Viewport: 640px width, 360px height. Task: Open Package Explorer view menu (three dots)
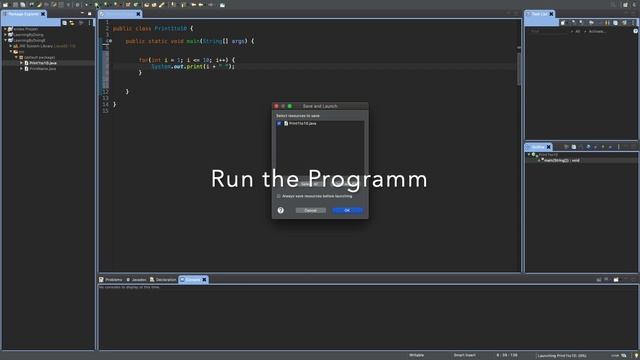tap(89, 23)
